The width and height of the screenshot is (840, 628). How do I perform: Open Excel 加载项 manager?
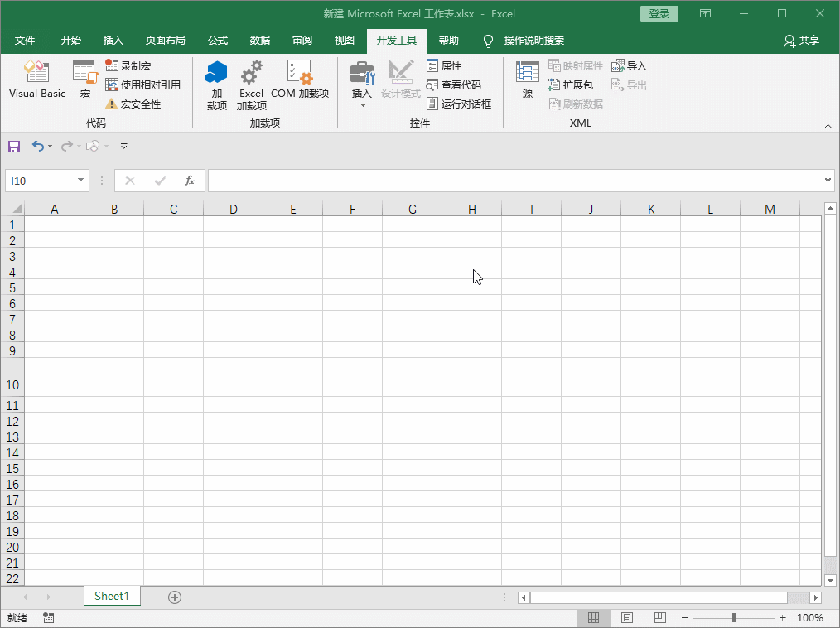(251, 85)
